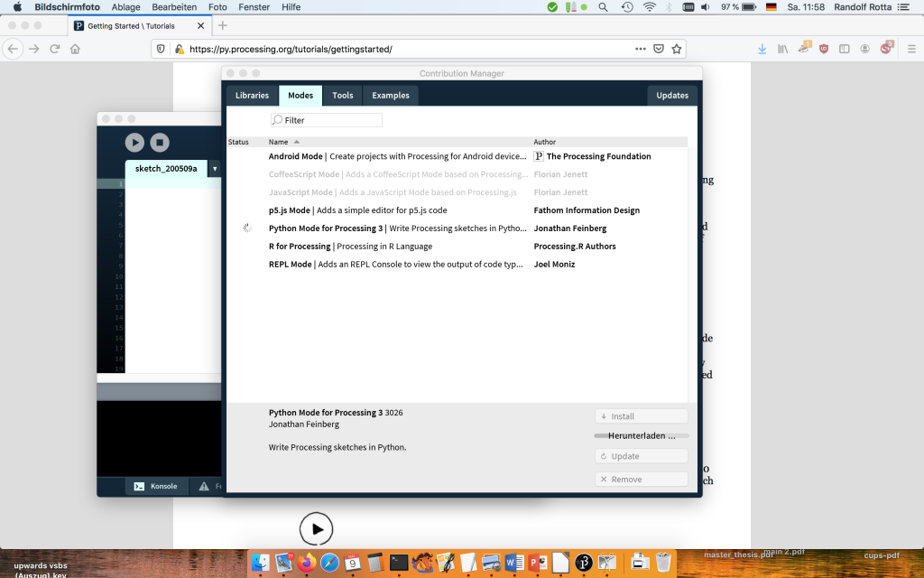Click the download progress bar
This screenshot has height=578, width=924.
click(641, 435)
